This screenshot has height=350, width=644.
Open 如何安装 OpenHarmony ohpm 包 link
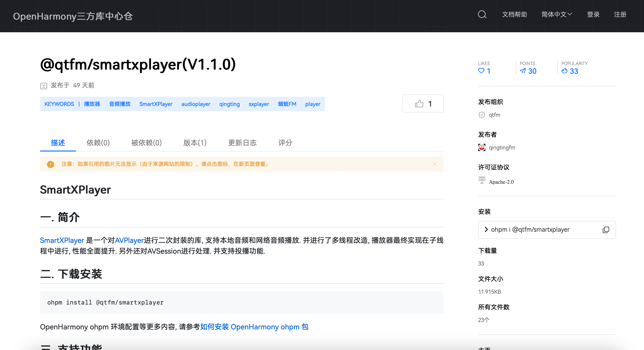(254, 327)
